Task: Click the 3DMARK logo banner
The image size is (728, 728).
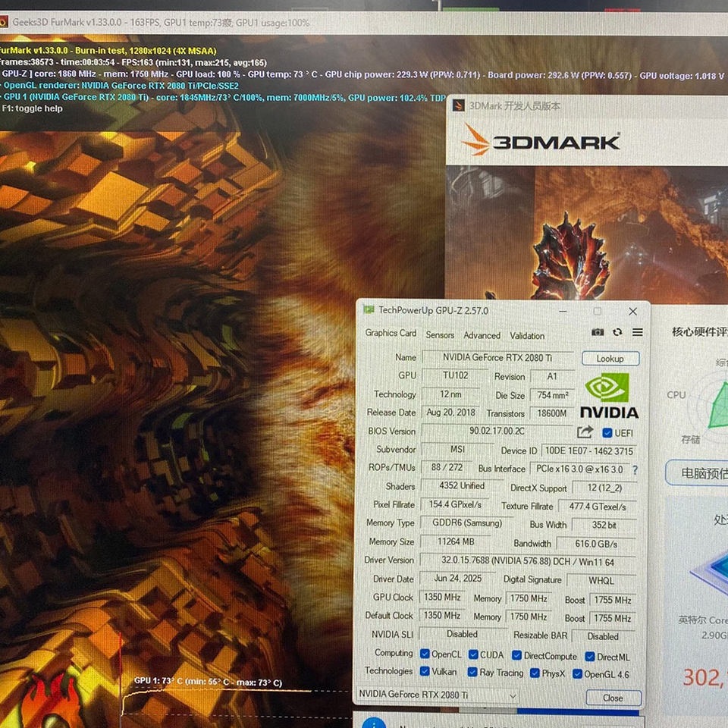Action: tap(541, 140)
